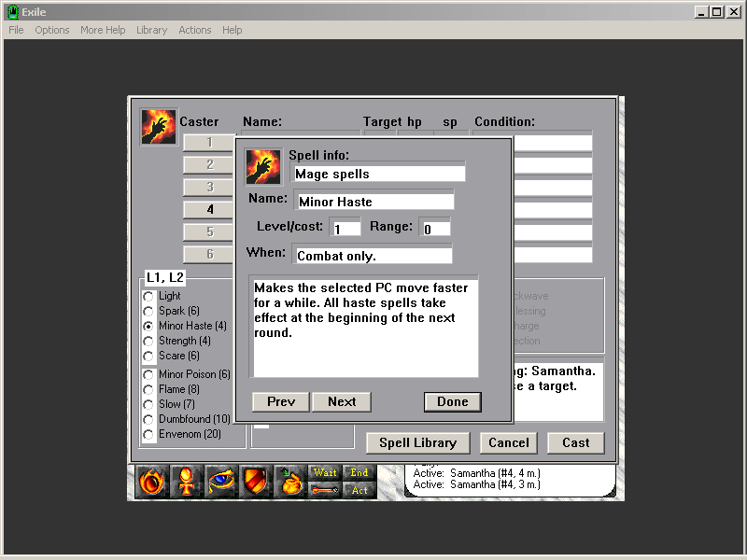
Task: Click the Prev button in Spell info
Action: [x=281, y=402]
